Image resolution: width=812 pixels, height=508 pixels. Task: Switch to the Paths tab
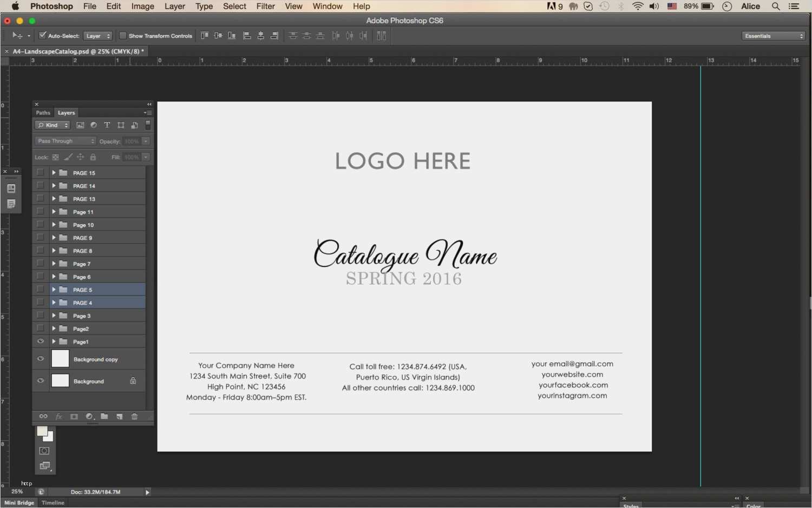click(43, 113)
